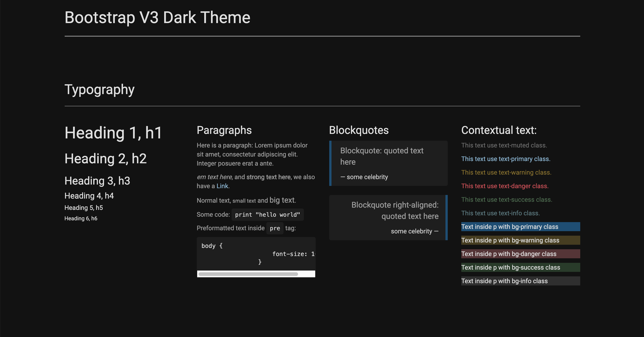Click the text-warning class sentence
This screenshot has height=337, width=644.
pyautogui.click(x=506, y=173)
